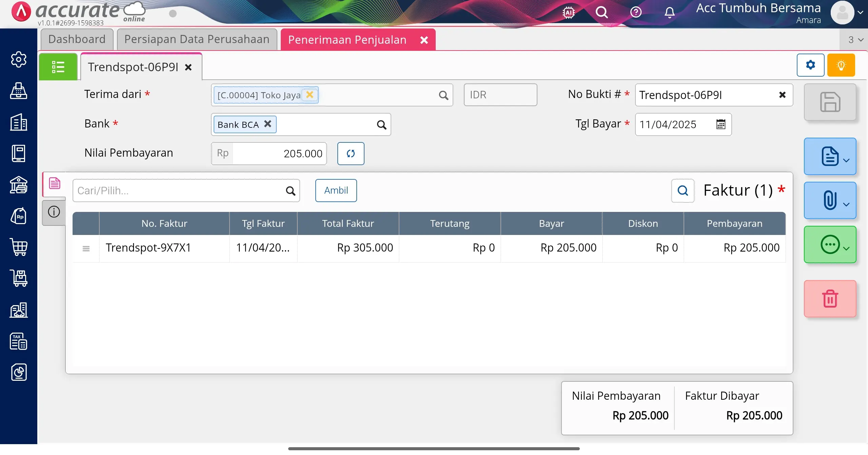Click the Terutang column header
The image size is (868, 455).
coord(450,223)
